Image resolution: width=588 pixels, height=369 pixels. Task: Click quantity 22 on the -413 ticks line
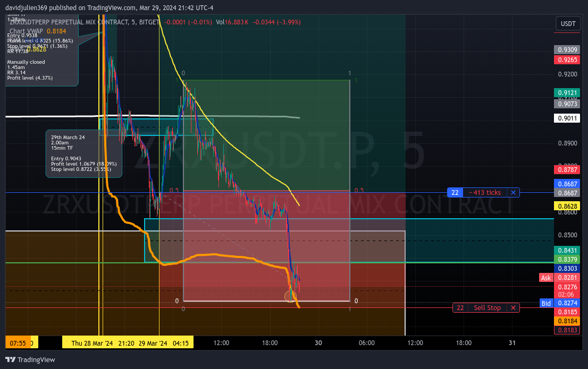pyautogui.click(x=455, y=193)
